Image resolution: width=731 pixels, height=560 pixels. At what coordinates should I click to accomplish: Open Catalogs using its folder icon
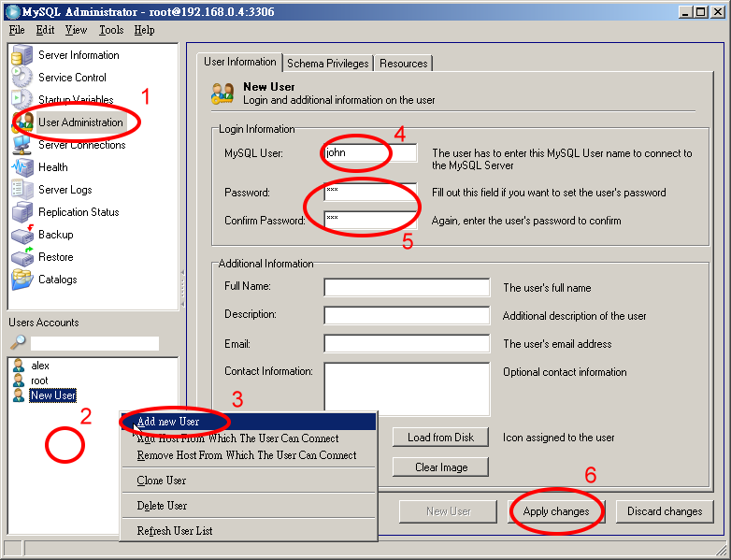coord(21,280)
